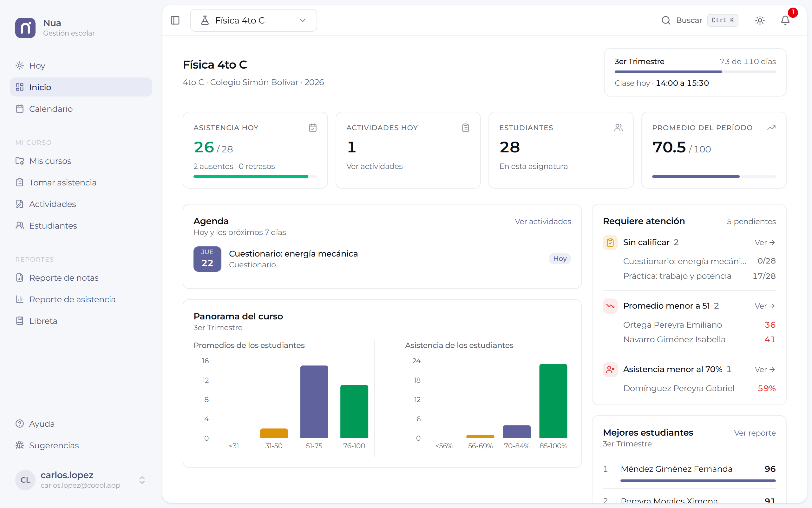Screen dimensions: 812x508
Task: Select student Ortega Pereyra Emiliano
Action: [x=699, y=325]
